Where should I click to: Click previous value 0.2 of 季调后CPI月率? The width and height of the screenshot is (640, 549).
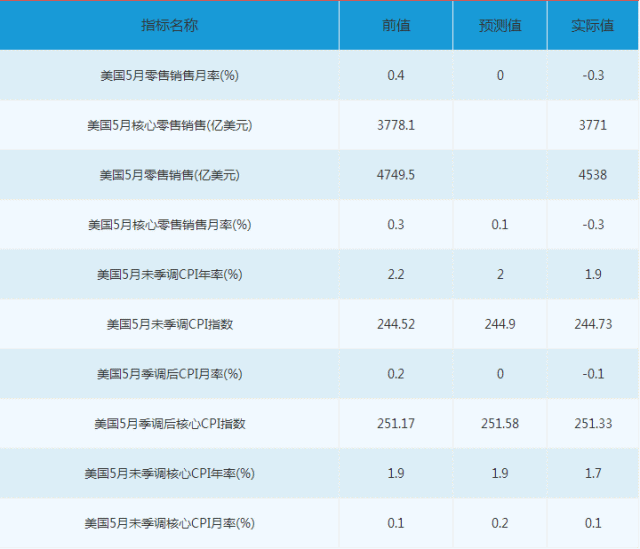pyautogui.click(x=396, y=374)
